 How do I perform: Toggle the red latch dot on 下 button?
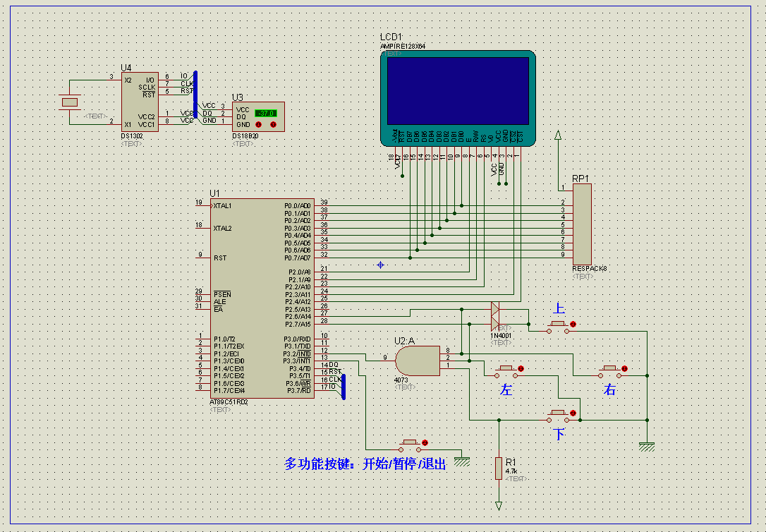click(573, 413)
